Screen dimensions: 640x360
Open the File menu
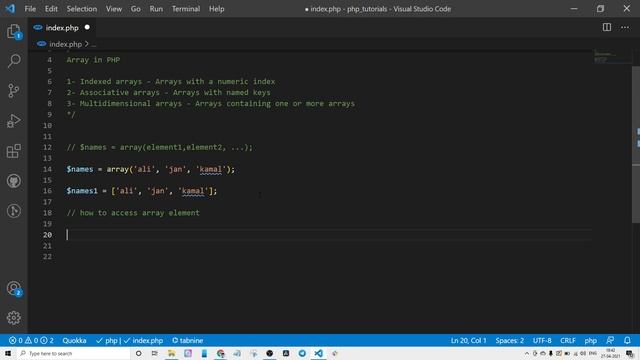click(x=30, y=9)
